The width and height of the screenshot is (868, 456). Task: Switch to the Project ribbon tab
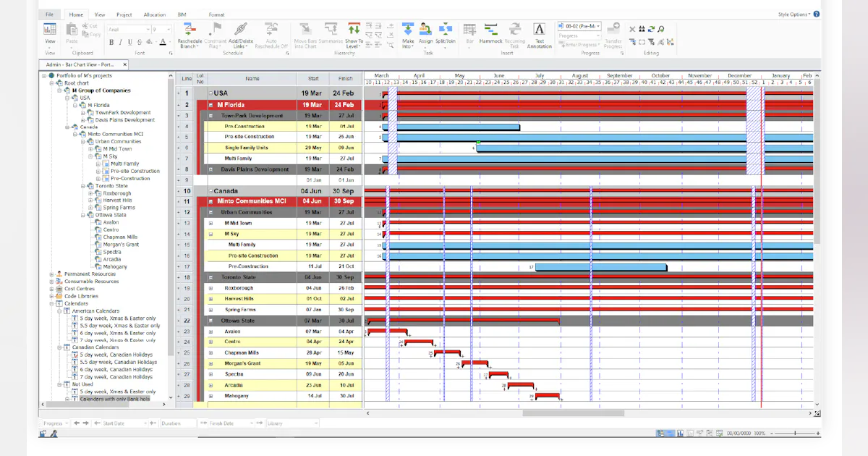coord(124,14)
